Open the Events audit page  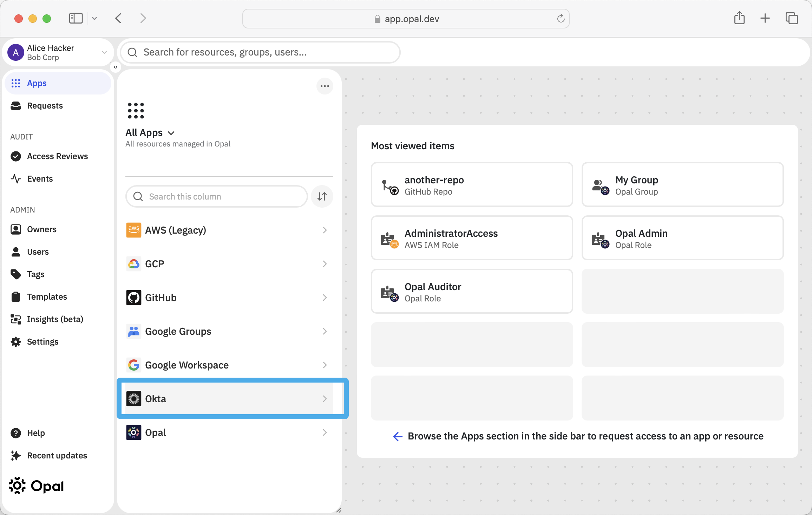(58, 179)
